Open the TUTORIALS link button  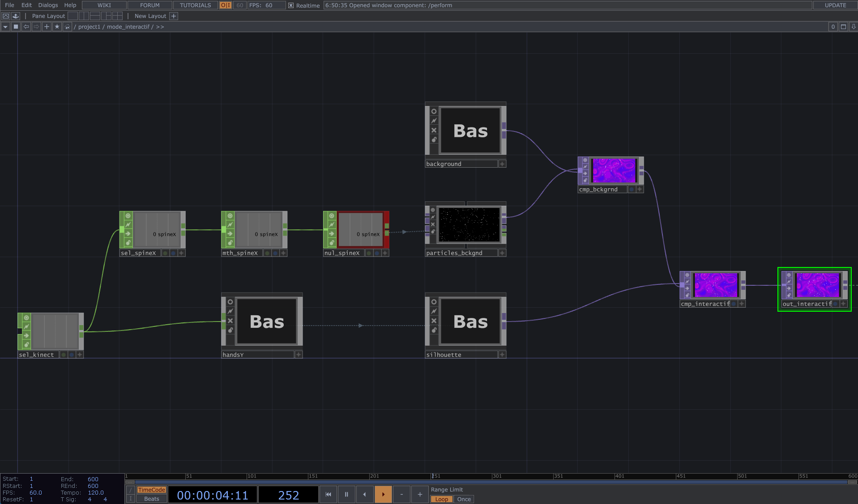click(195, 5)
